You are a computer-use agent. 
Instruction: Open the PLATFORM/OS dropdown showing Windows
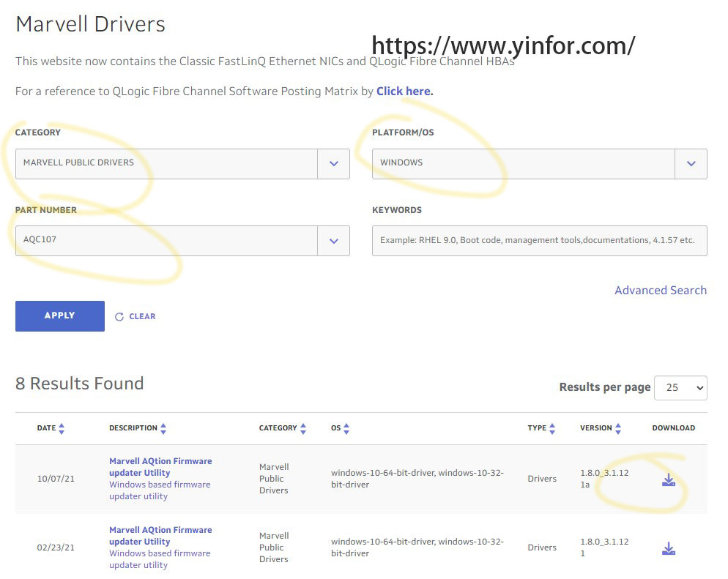click(691, 164)
